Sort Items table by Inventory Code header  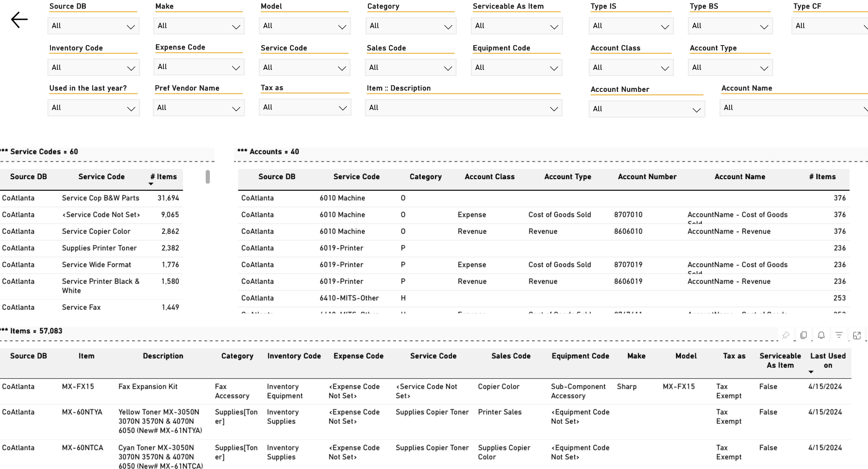point(294,356)
